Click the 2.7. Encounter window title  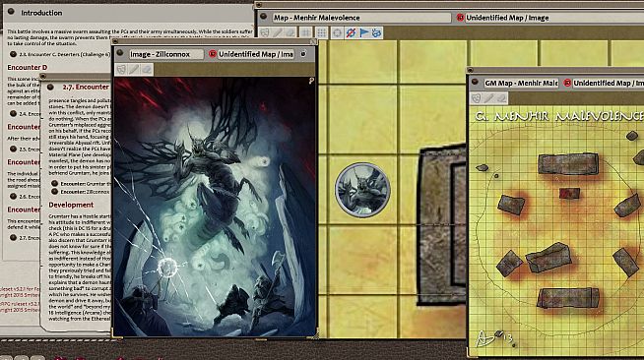(x=86, y=87)
